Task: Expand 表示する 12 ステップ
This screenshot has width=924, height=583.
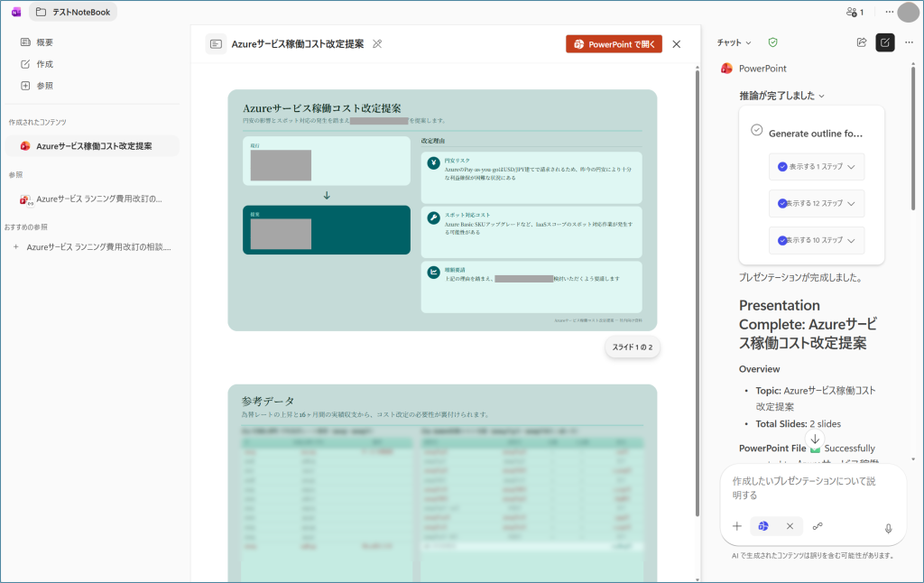Action: (x=816, y=203)
